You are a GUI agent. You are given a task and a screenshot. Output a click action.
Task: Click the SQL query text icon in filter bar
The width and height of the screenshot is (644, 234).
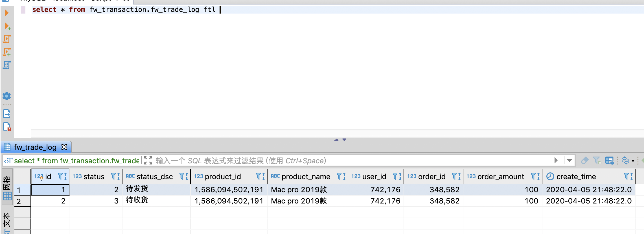(8, 161)
